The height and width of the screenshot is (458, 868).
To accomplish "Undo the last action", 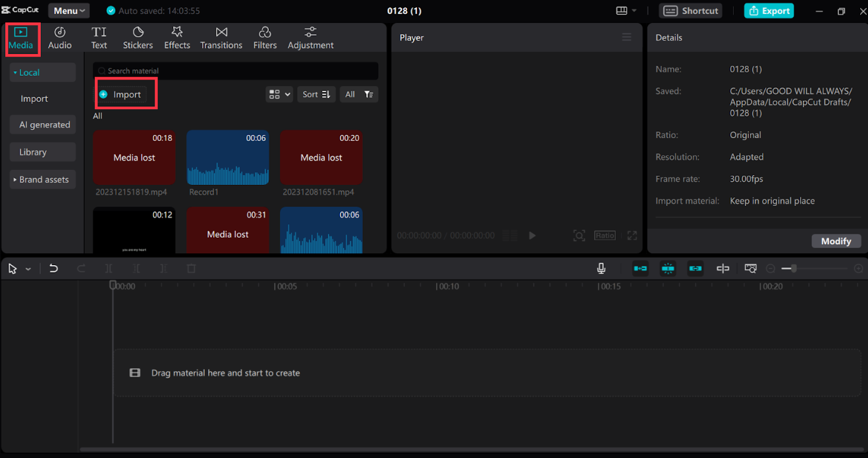I will point(53,268).
